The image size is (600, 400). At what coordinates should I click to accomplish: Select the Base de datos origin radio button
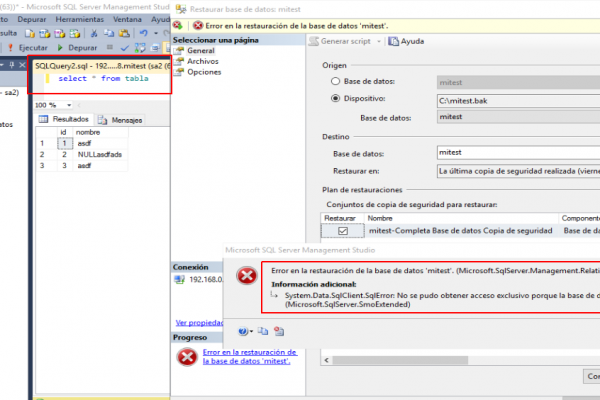pos(336,81)
